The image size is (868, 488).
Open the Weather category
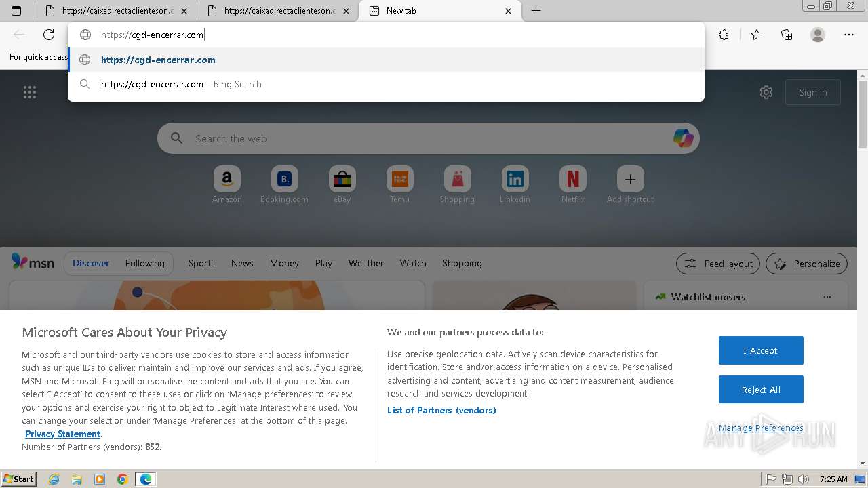(366, 263)
